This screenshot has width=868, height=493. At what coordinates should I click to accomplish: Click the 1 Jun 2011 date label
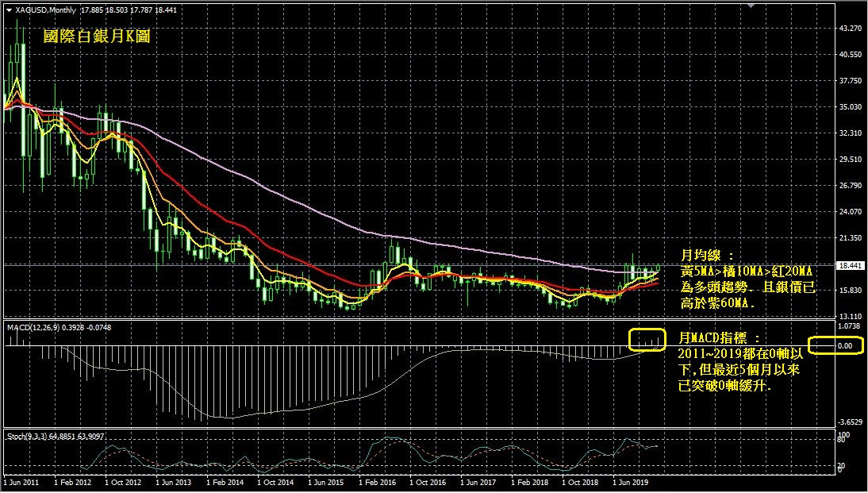21,483
